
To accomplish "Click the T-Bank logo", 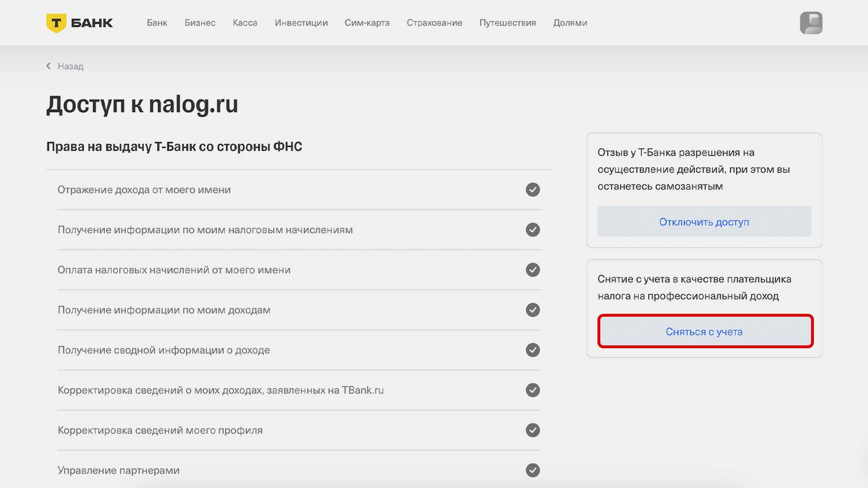I will pos(79,23).
